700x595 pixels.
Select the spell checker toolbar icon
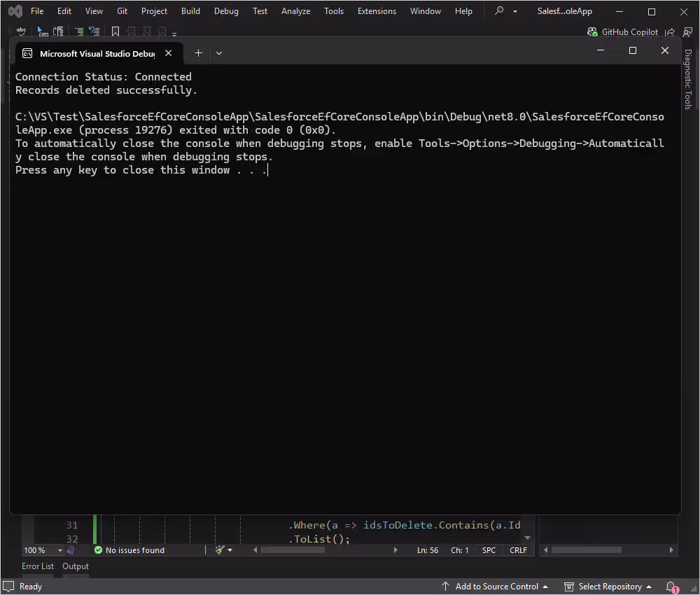(x=21, y=31)
